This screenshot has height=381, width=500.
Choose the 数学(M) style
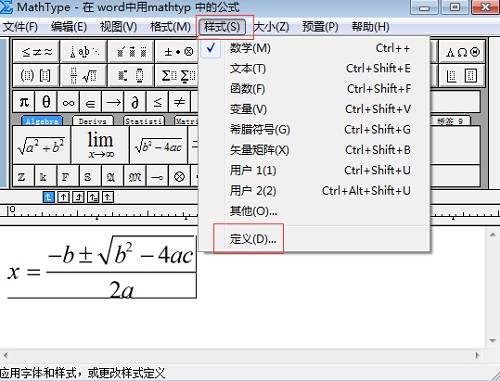(x=314, y=48)
